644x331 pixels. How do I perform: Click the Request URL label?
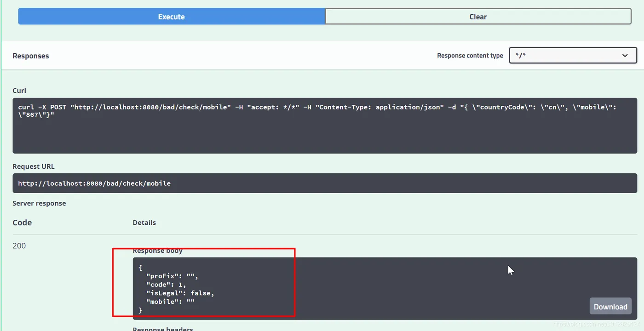point(34,166)
